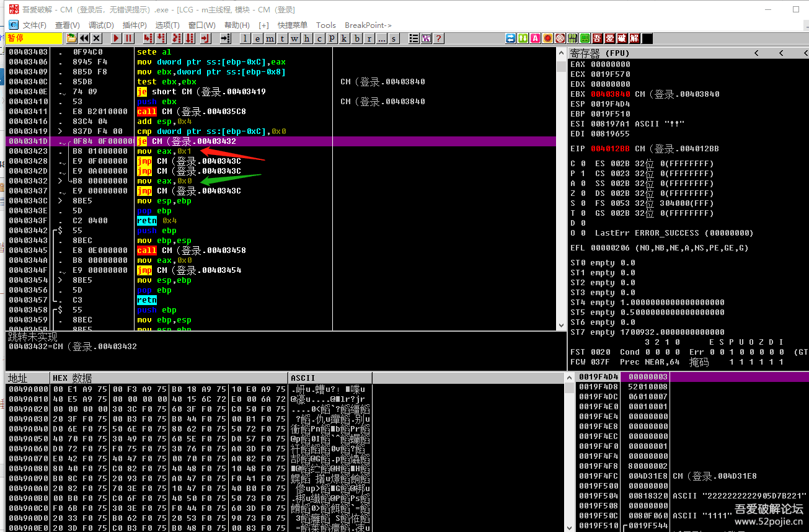Expand the 快捷菜单 shortcut menu
809x532 pixels.
tap(293, 25)
